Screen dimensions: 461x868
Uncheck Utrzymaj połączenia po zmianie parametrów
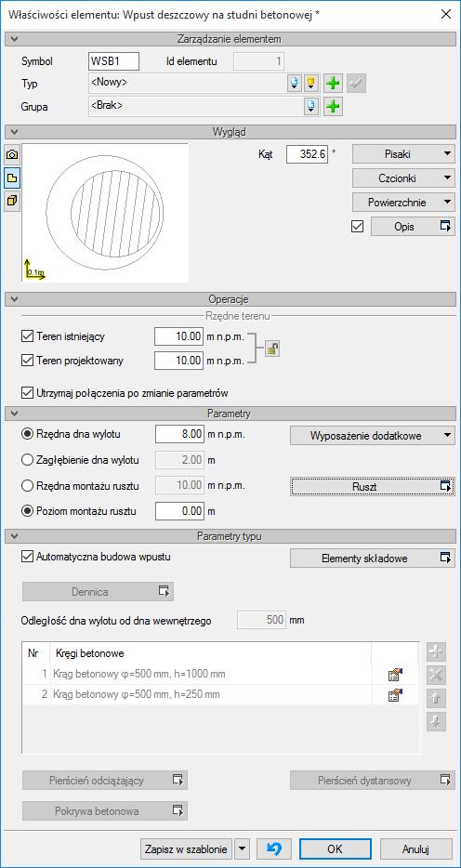[x=27, y=393]
